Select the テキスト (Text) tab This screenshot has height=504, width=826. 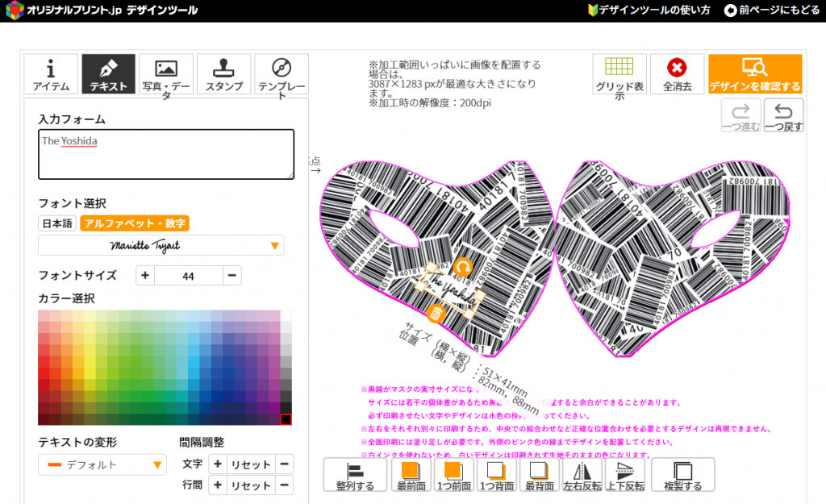[x=109, y=73]
